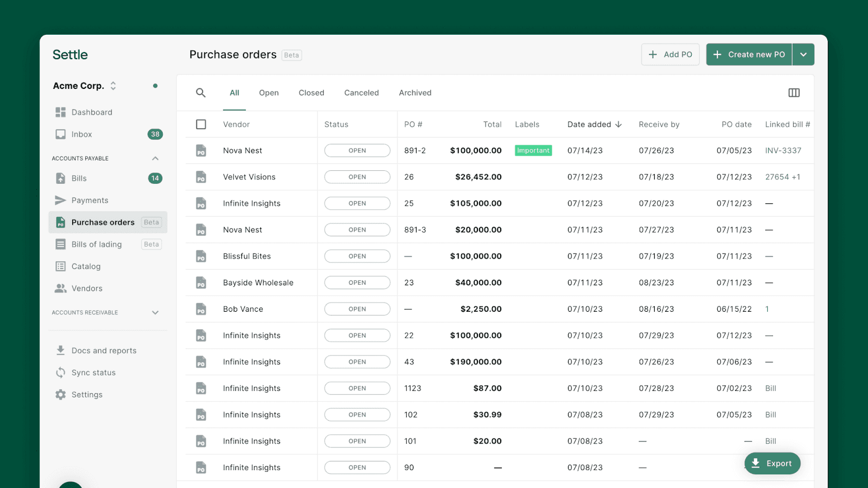Switch to the Canceled tab
Viewport: 868px width, 488px height.
[x=361, y=93]
